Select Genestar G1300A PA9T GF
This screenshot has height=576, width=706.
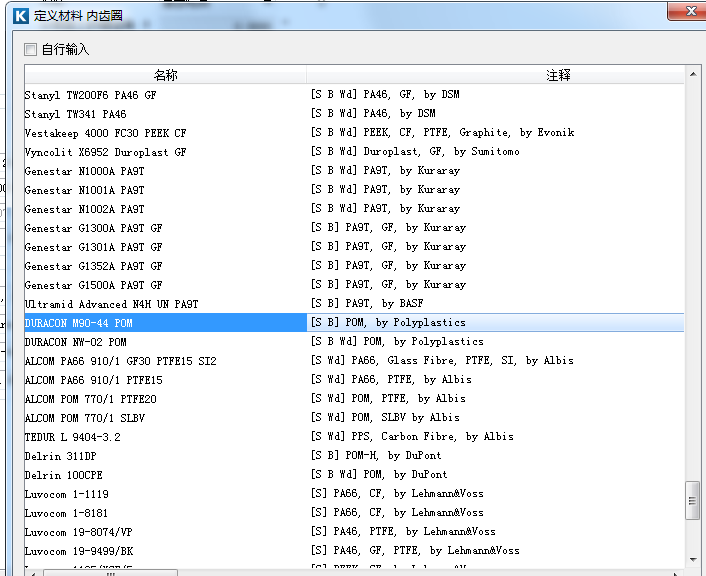click(94, 228)
